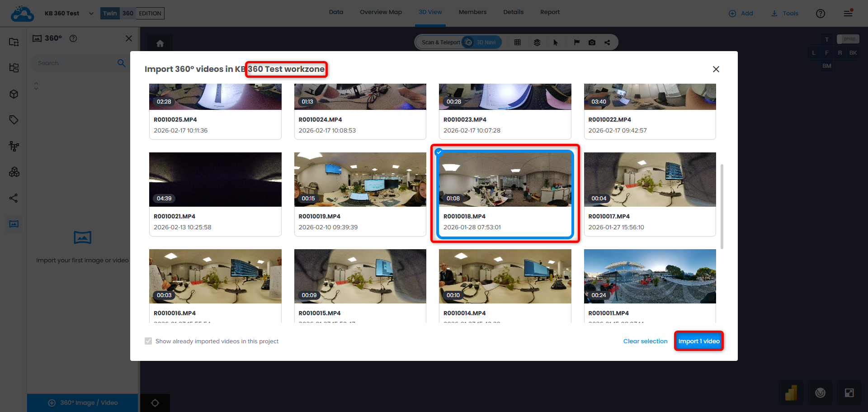
Task: Click the share icon in viewer toolbar
Action: click(607, 43)
